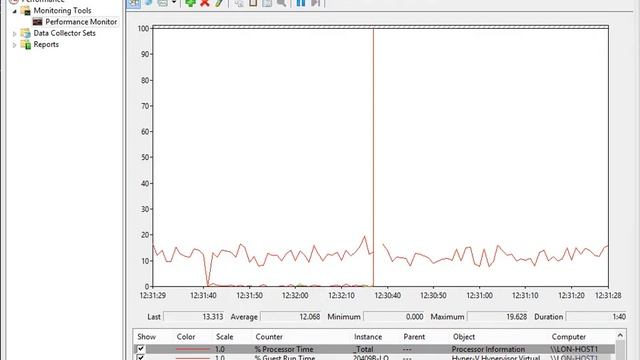Click the Average value field 12.068

coord(291,317)
